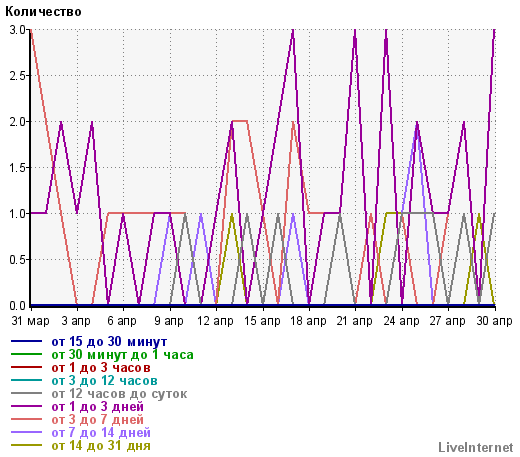Click the 'Количество' chart axis title
520x457 pixels.
[x=43, y=12]
